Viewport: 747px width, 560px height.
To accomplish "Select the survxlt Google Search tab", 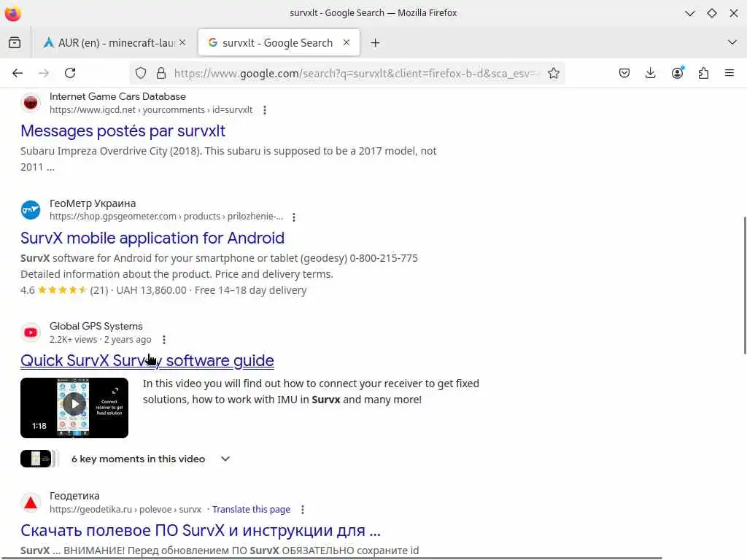I will [x=279, y=43].
